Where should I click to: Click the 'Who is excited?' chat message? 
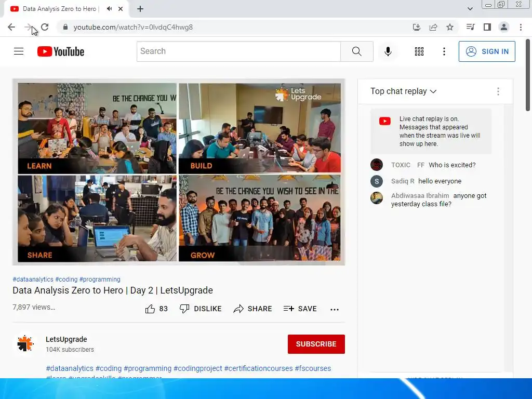point(453,165)
